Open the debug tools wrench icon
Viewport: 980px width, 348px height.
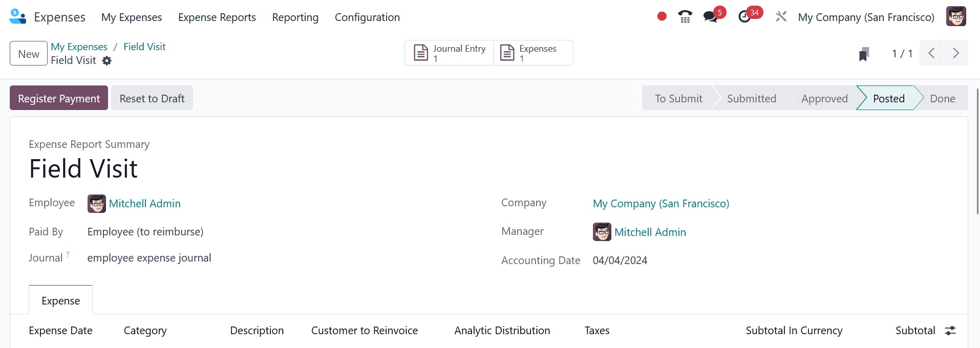781,17
